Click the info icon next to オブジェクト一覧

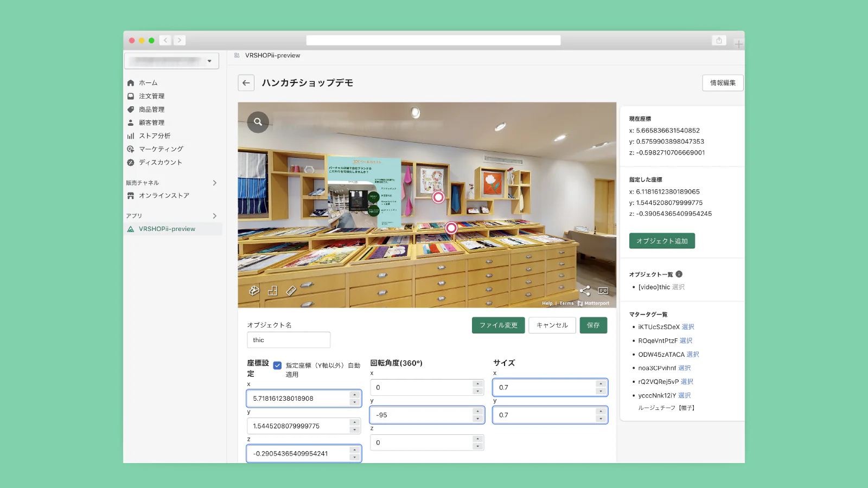point(679,274)
